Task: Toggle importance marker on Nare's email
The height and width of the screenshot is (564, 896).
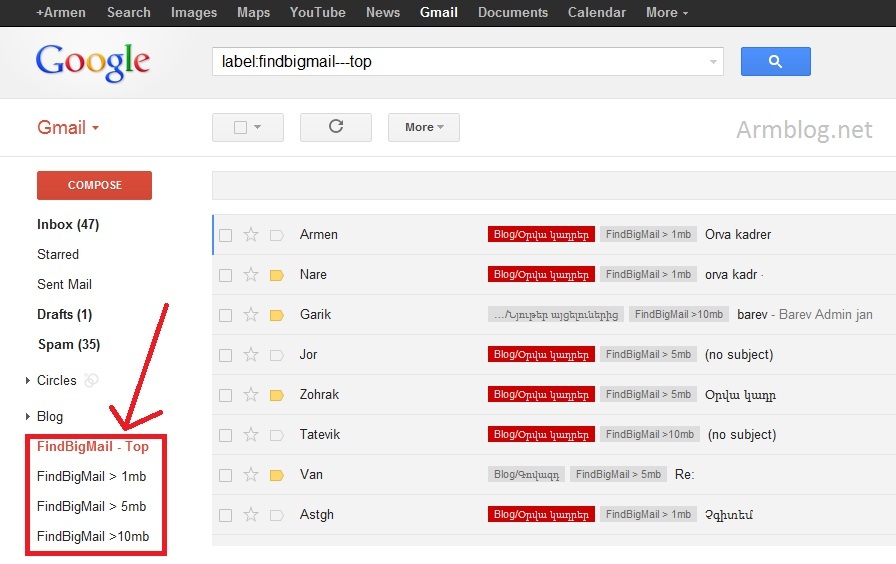Action: pos(277,275)
